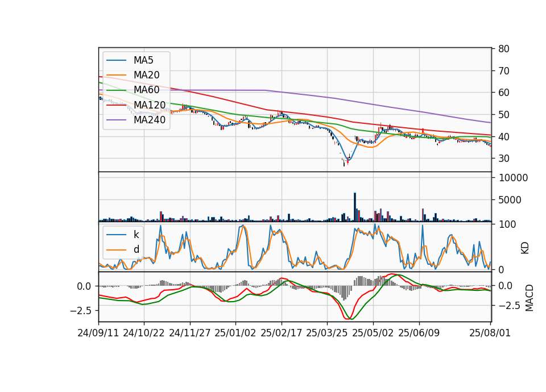Click the lowest candlestick near 27

pos(344,163)
